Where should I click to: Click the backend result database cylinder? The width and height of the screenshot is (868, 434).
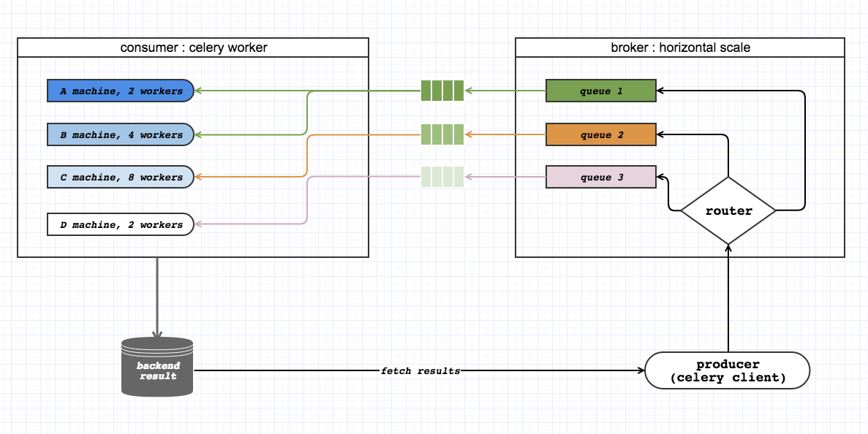click(x=157, y=367)
